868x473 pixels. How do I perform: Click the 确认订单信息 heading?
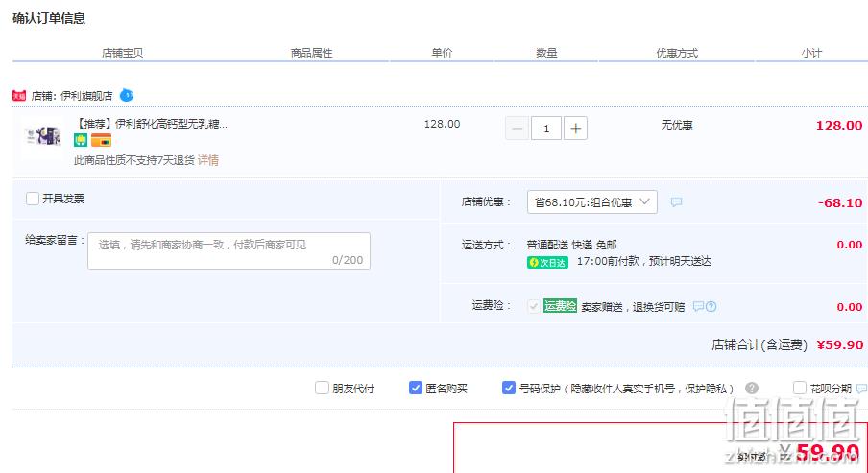click(49, 19)
